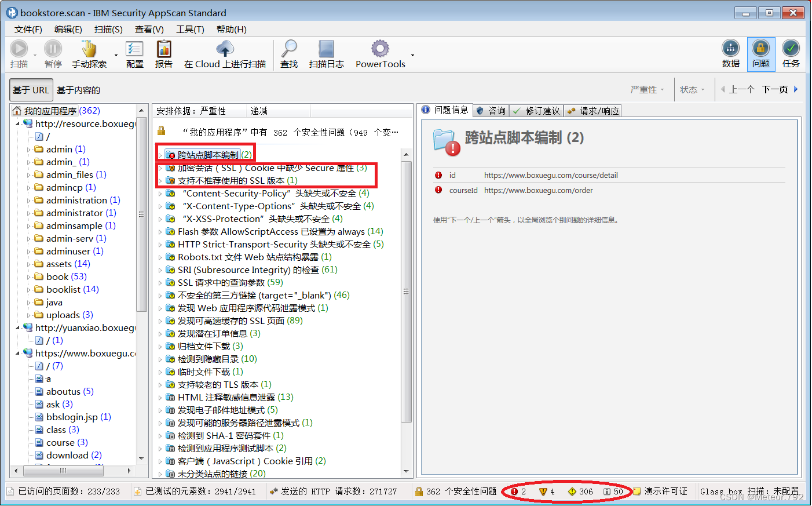This screenshot has height=506, width=812.
Task: Click the 严重性 sort column header
Action: pyautogui.click(x=213, y=111)
